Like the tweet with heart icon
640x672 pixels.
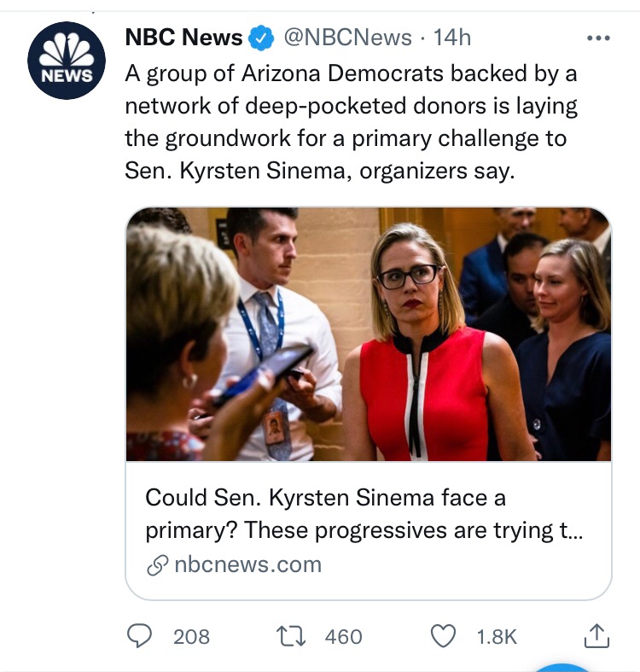444,635
